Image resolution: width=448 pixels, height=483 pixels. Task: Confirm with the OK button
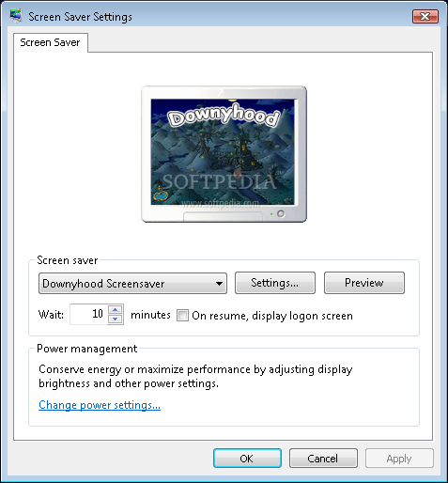247,459
